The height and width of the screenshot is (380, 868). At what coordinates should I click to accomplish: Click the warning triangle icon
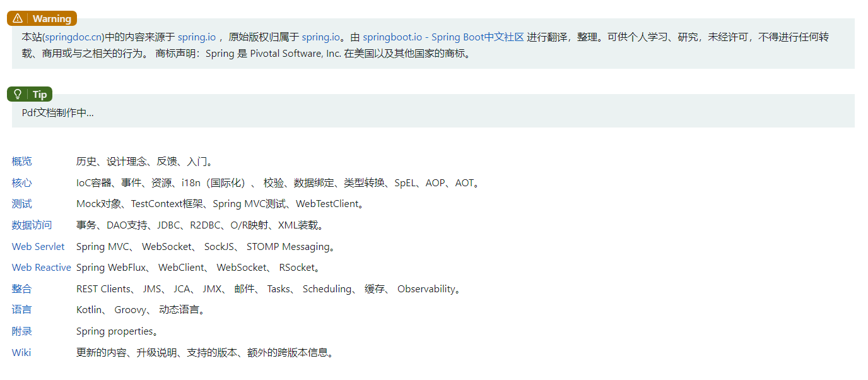tap(18, 18)
